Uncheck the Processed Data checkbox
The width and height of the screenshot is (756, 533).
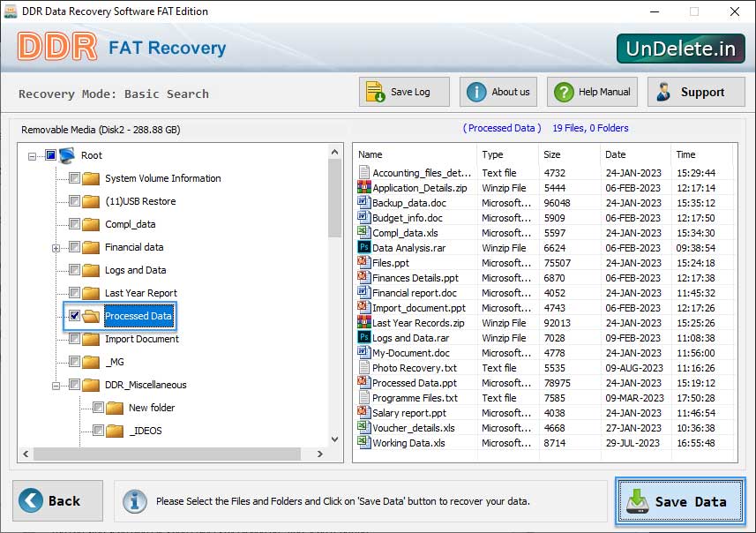point(74,315)
